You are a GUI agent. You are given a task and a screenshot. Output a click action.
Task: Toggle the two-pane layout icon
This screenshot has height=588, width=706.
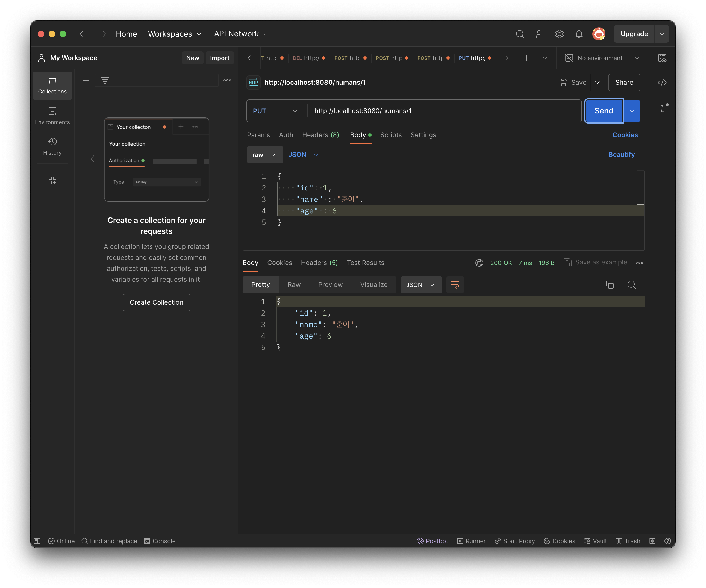point(652,541)
